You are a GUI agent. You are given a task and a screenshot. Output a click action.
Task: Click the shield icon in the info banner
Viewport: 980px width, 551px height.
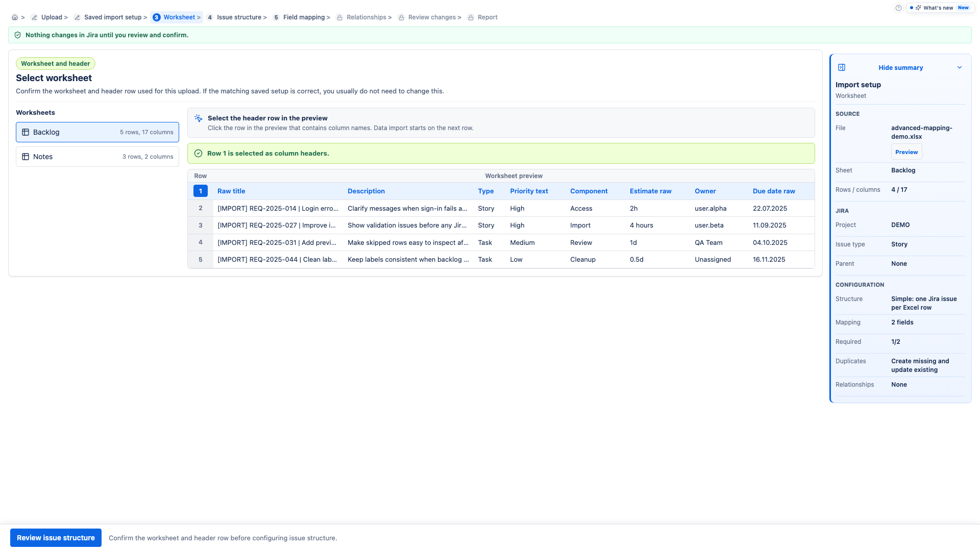point(18,35)
